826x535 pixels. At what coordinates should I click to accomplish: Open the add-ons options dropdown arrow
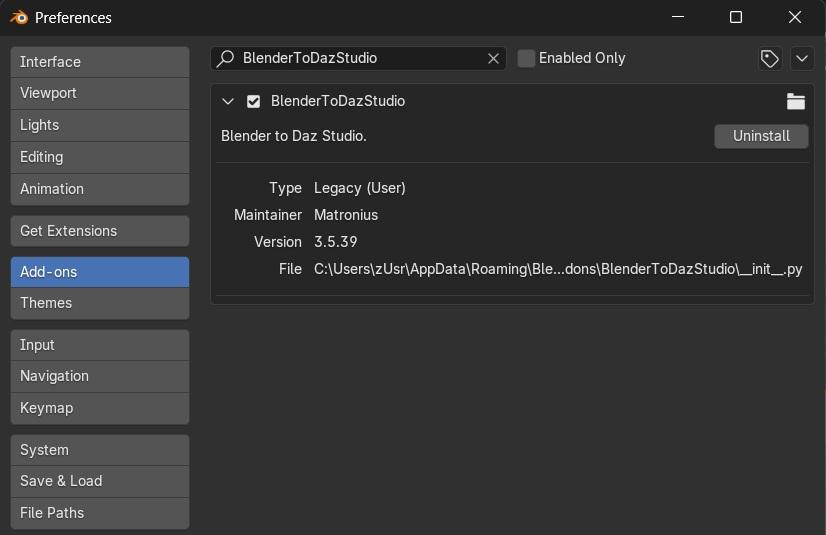point(802,58)
